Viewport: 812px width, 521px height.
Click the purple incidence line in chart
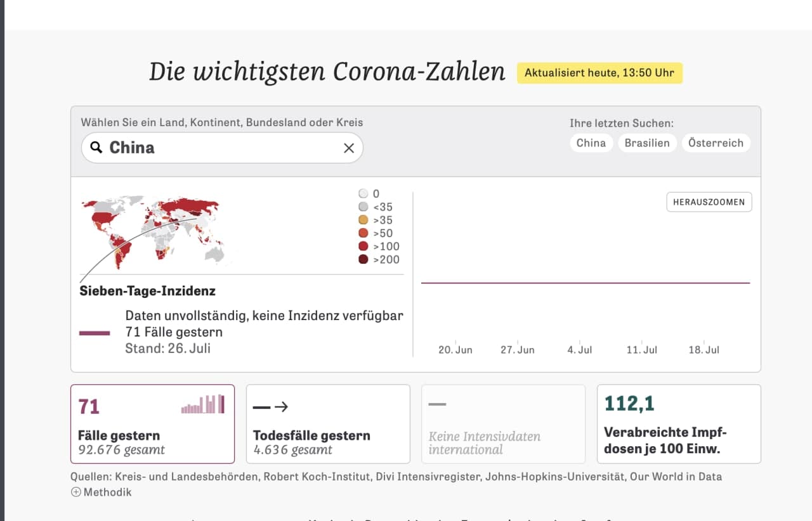coord(586,283)
